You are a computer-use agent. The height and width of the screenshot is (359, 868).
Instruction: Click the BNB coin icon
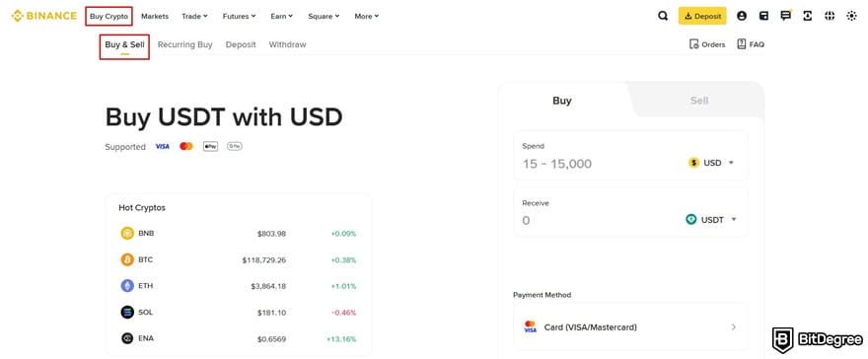pos(127,234)
